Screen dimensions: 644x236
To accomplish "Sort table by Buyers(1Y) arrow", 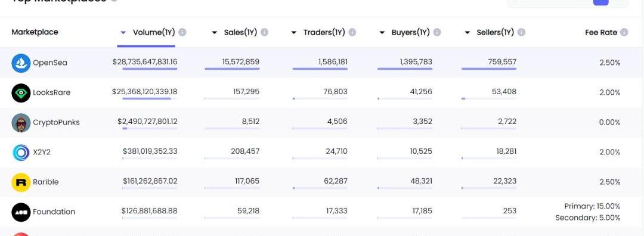I will tap(382, 32).
